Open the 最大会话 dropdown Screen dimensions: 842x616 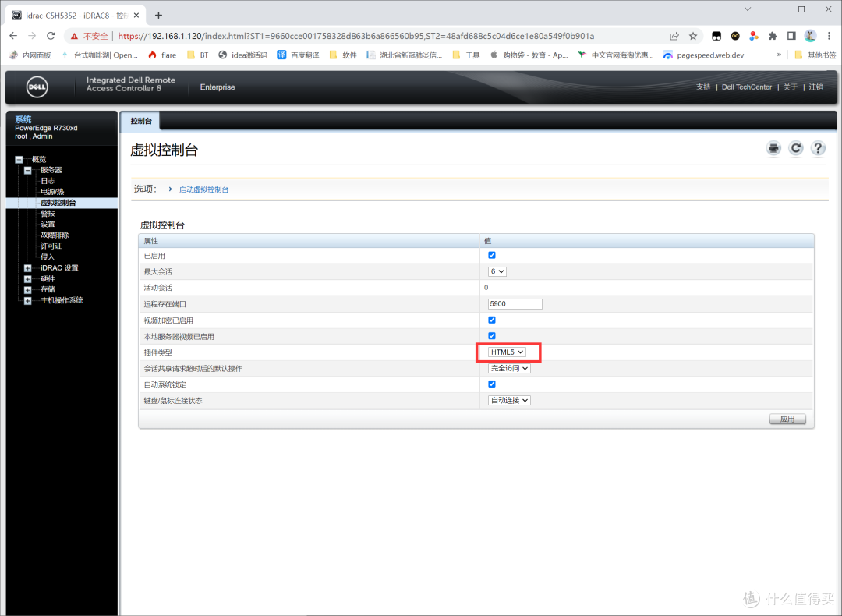pyautogui.click(x=497, y=271)
